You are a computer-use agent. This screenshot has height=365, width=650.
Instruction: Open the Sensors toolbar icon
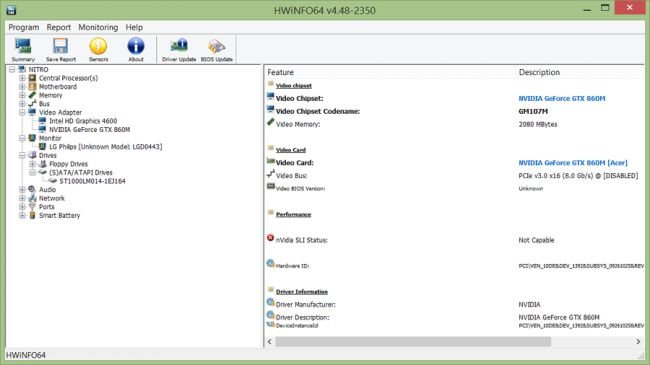pos(98,50)
